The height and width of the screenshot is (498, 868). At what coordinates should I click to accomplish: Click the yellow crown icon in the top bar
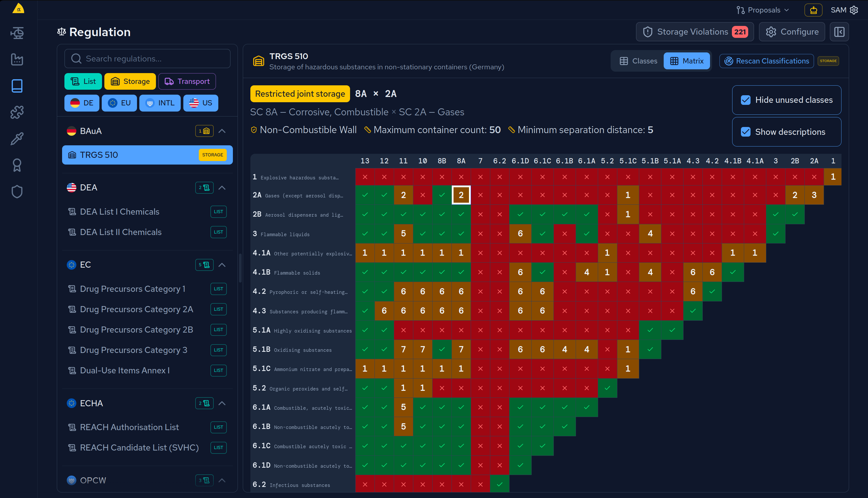(x=813, y=10)
